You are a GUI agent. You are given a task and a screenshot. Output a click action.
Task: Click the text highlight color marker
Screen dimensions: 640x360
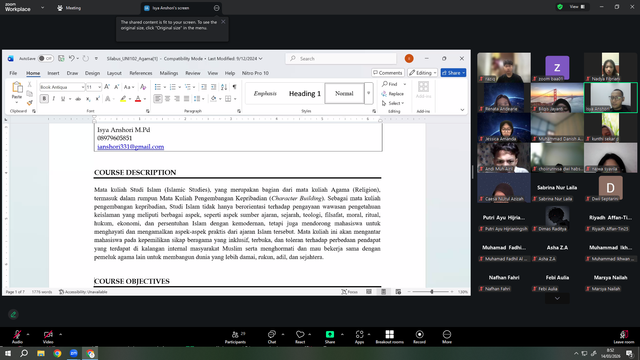(123, 99)
